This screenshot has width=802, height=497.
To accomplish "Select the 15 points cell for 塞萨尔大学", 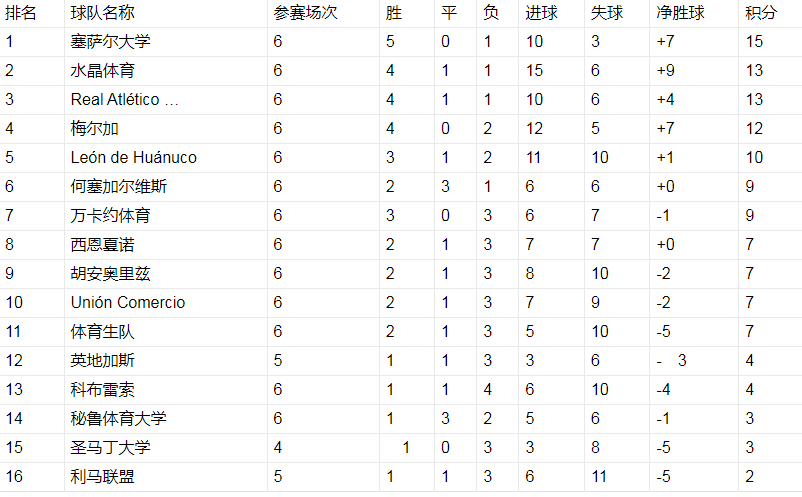I will (754, 42).
